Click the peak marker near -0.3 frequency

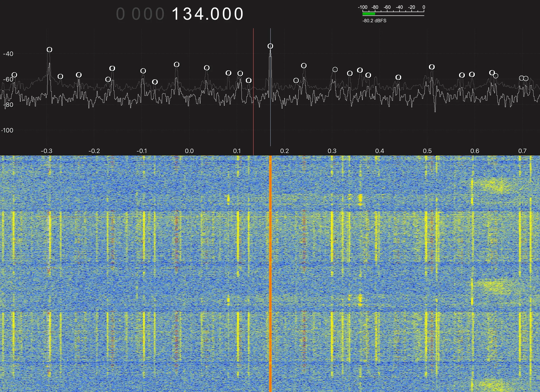point(49,50)
